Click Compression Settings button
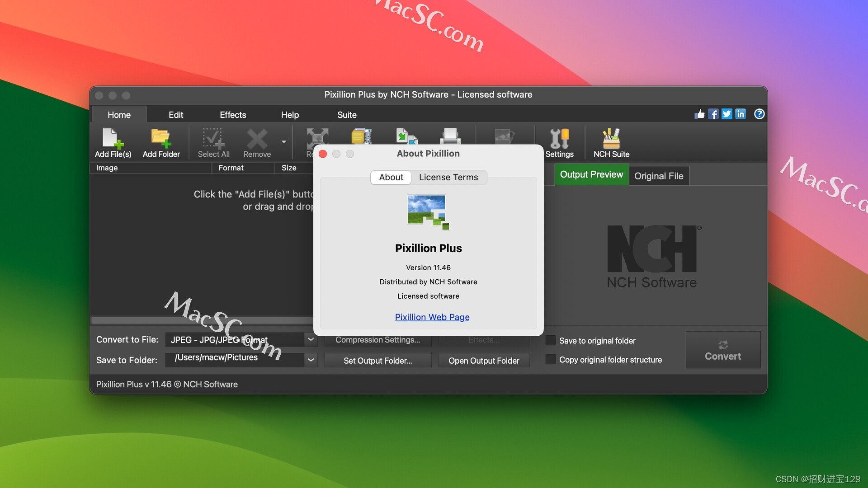The height and width of the screenshot is (488, 868). (377, 339)
